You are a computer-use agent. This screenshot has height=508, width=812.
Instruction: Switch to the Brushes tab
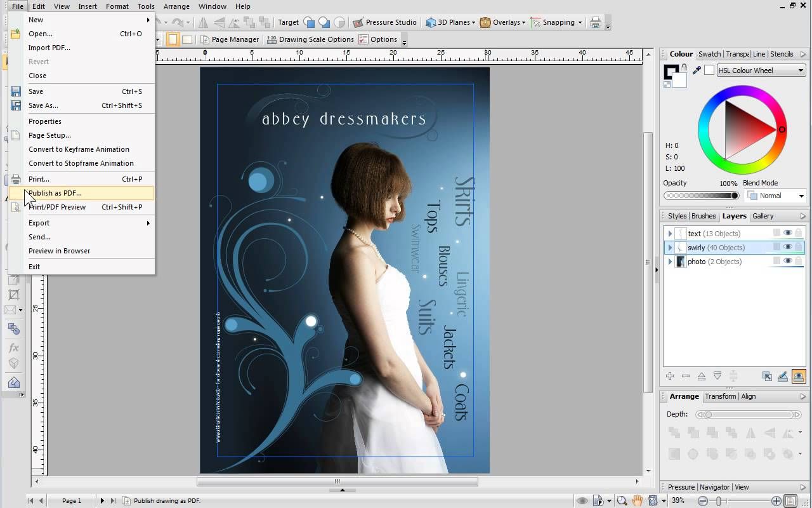tap(703, 216)
